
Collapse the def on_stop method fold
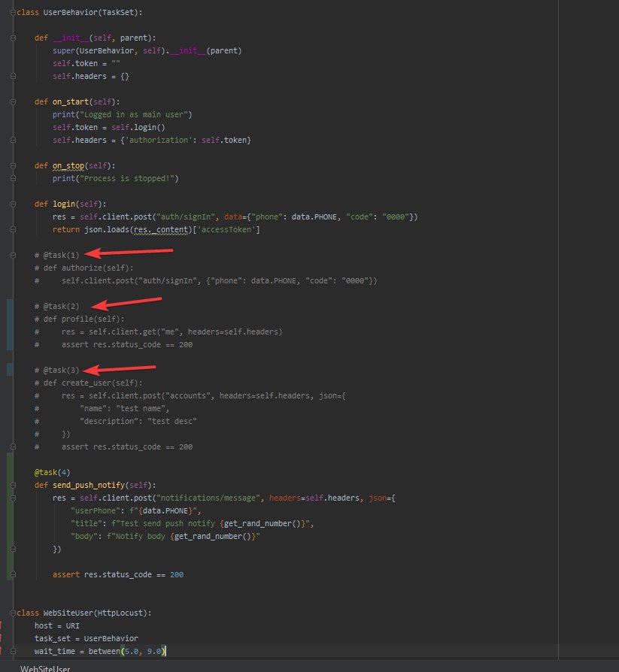[x=13, y=166]
